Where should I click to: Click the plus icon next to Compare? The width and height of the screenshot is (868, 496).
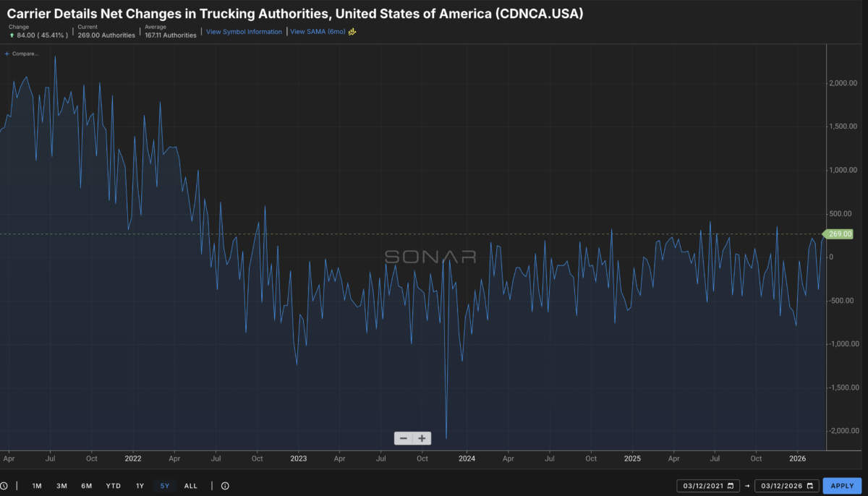(7, 54)
